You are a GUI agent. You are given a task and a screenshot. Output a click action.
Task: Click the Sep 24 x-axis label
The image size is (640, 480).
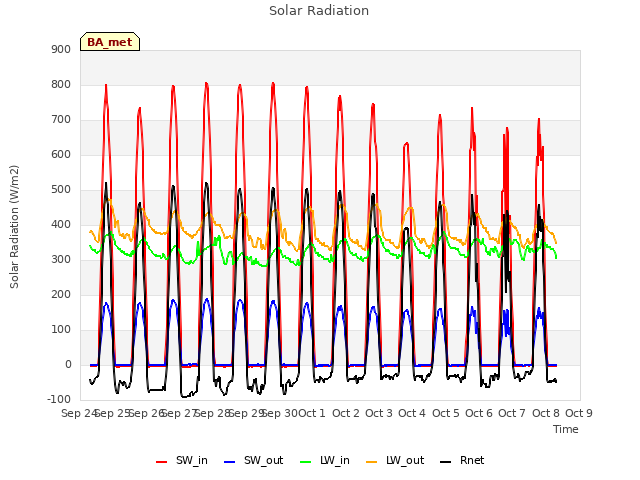(x=79, y=413)
